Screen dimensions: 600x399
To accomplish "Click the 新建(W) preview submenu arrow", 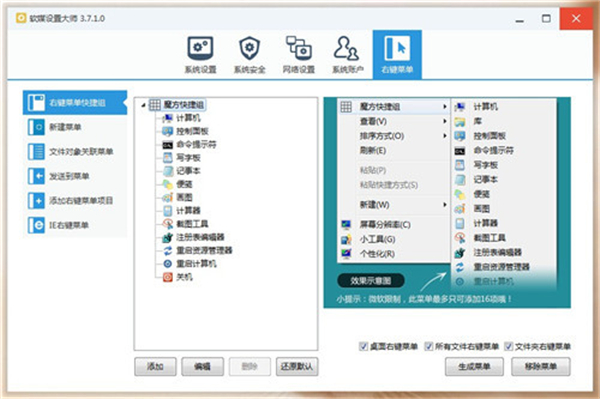I will coord(445,205).
